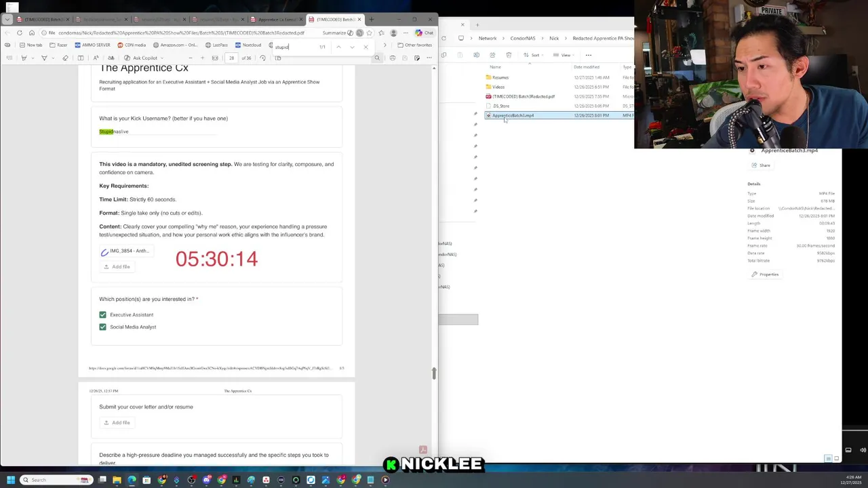This screenshot has width=868, height=488.
Task: Reload the PDF page in Edge
Action: point(19,33)
